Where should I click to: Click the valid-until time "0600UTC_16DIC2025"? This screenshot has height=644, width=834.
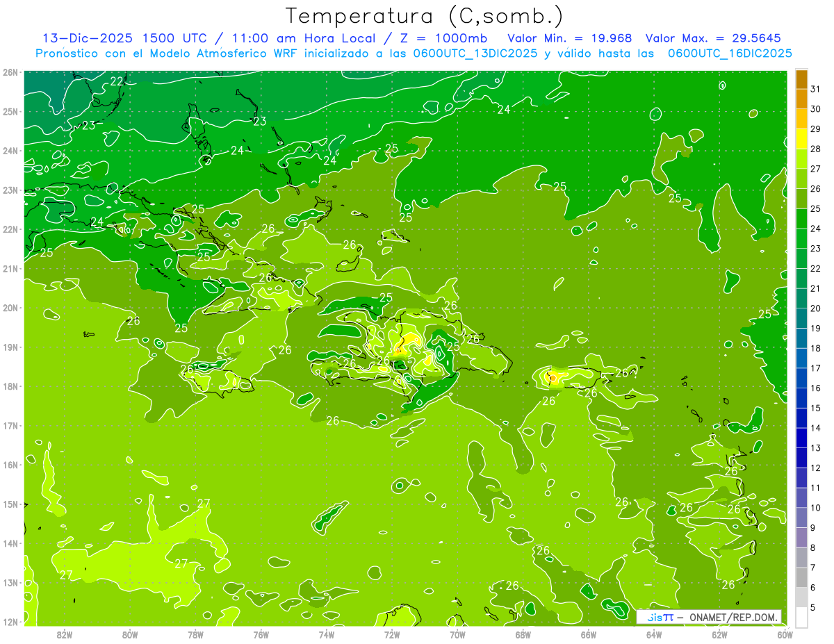coord(730,53)
